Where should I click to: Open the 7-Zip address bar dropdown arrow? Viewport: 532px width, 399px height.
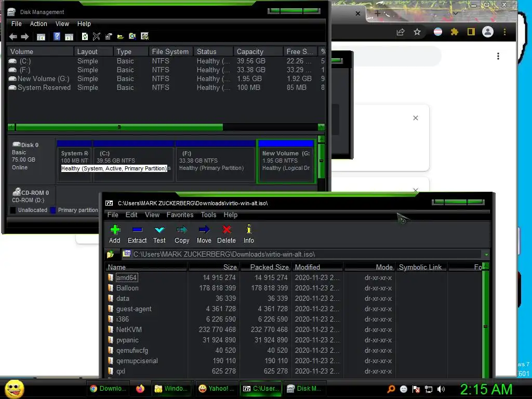[486, 255]
